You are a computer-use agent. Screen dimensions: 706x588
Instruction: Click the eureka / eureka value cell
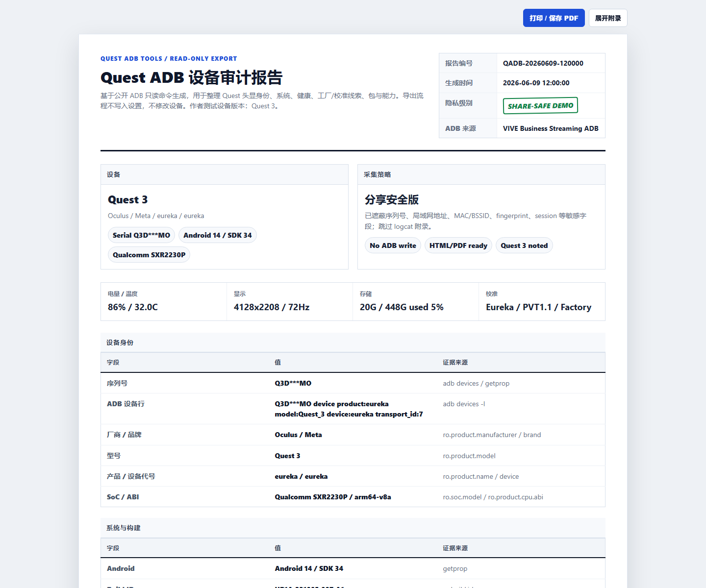coord(301,476)
